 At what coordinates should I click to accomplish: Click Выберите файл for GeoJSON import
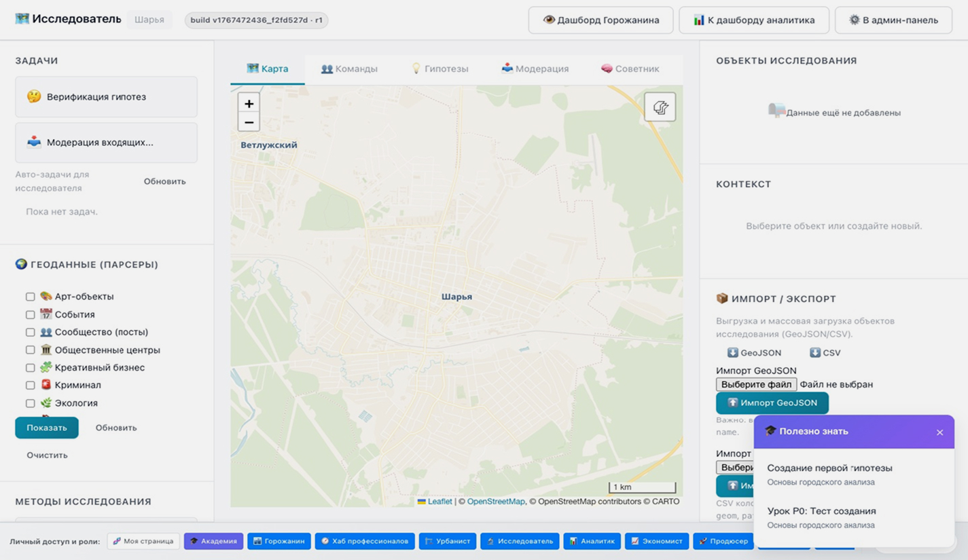(x=756, y=384)
